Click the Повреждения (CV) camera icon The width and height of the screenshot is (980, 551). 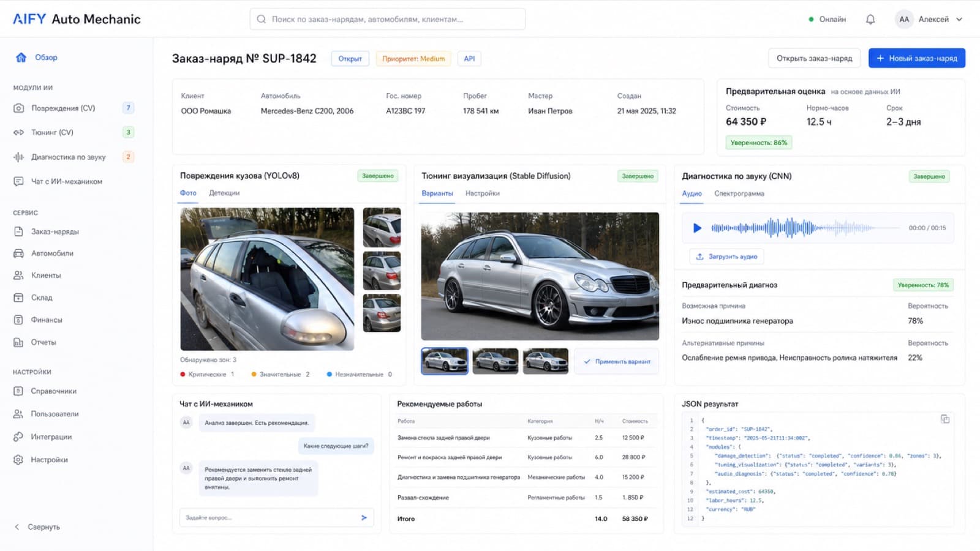[18, 108]
